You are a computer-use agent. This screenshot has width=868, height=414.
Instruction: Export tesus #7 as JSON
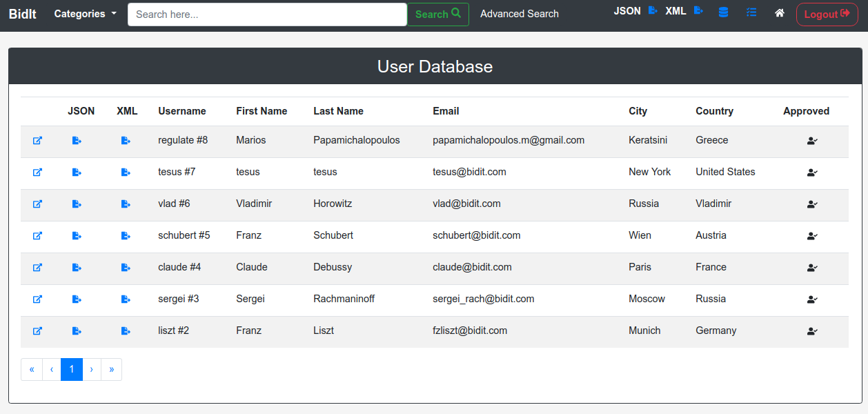(77, 172)
